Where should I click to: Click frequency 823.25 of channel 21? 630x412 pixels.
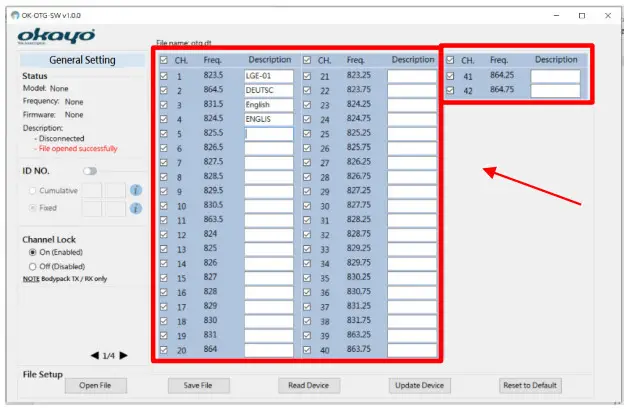358,75
